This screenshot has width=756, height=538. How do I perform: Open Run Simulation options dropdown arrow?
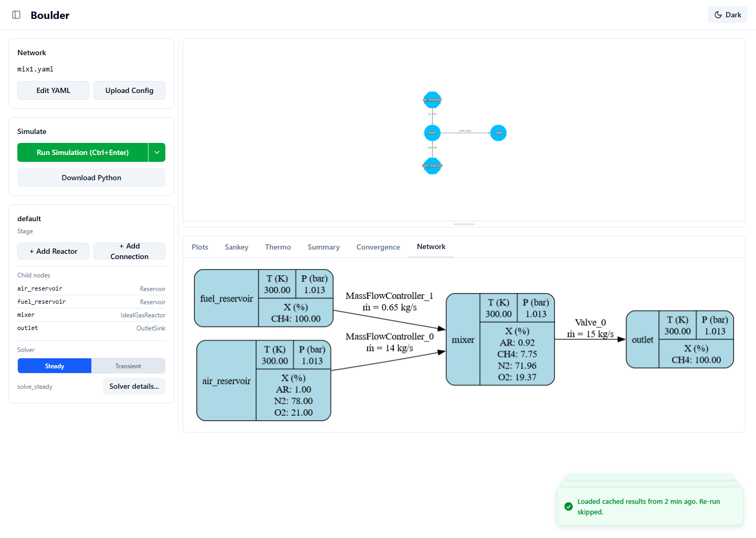(x=157, y=152)
